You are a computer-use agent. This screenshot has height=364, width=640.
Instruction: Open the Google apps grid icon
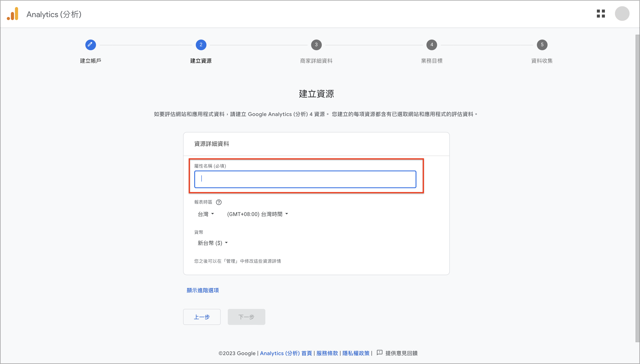(x=601, y=14)
